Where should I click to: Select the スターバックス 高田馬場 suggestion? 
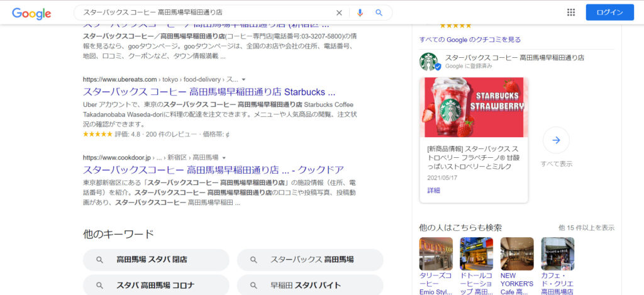tap(310, 260)
